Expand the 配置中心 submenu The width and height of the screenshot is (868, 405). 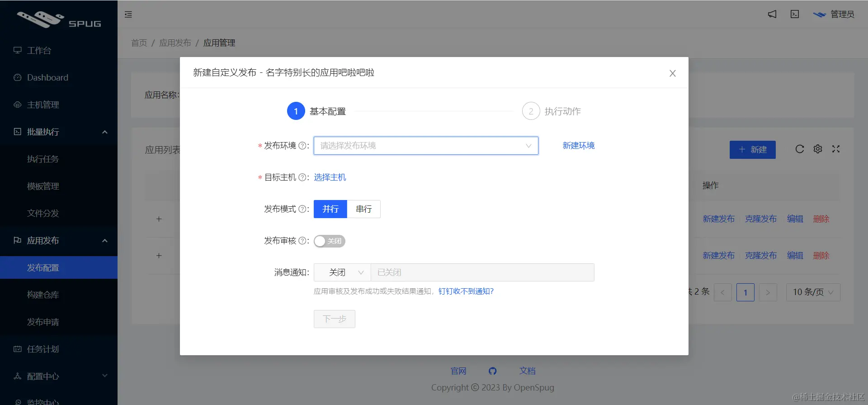click(x=59, y=376)
